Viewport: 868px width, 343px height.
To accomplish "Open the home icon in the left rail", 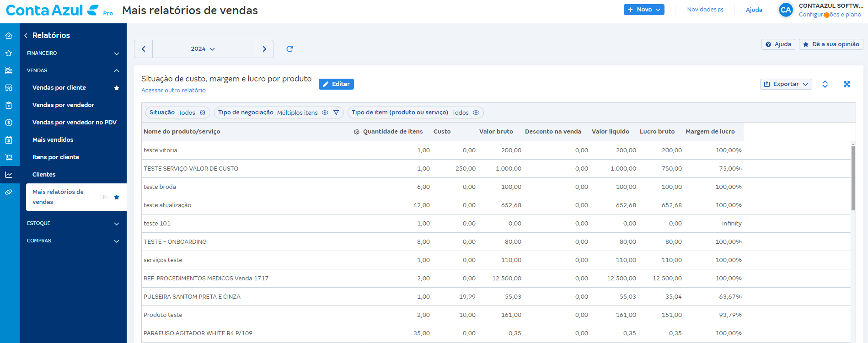I will click(x=9, y=36).
